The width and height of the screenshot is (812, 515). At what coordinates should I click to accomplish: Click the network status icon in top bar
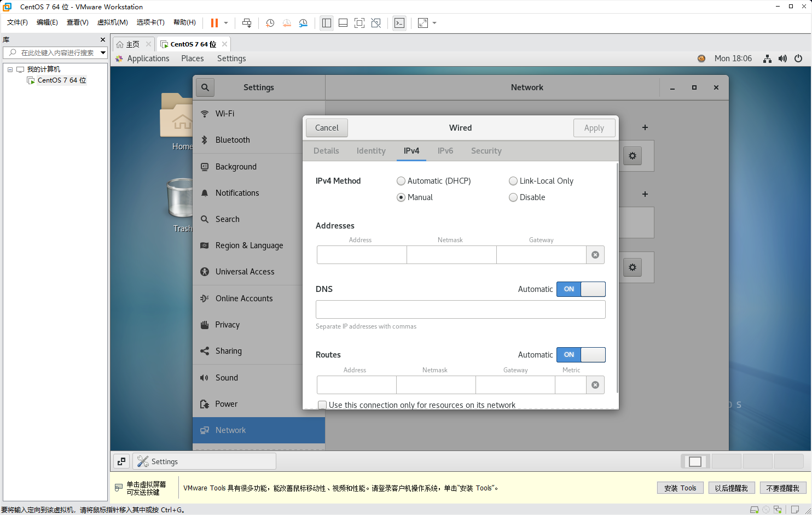tap(768, 58)
